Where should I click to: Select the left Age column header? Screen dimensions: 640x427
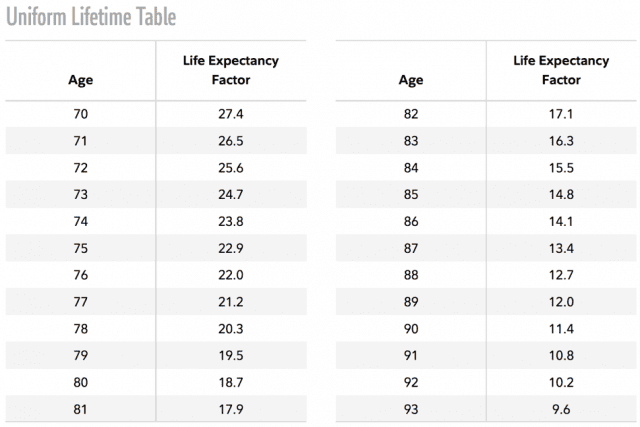click(x=81, y=80)
